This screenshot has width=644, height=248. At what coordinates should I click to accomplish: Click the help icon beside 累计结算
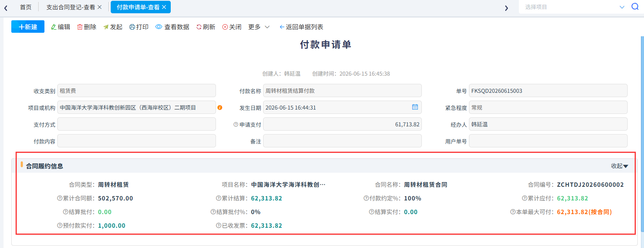(x=219, y=198)
